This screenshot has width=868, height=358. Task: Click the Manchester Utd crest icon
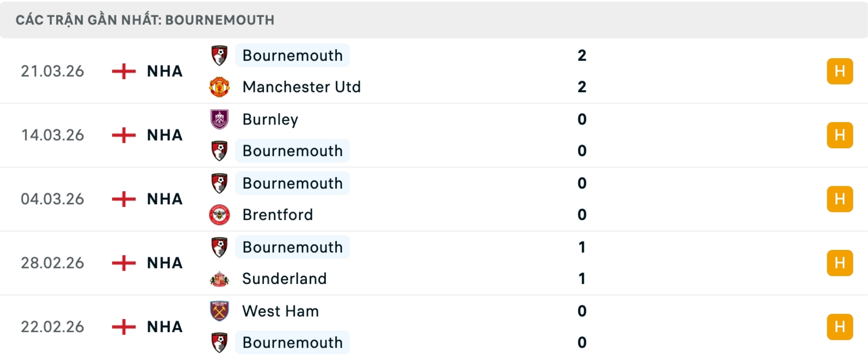pyautogui.click(x=219, y=87)
